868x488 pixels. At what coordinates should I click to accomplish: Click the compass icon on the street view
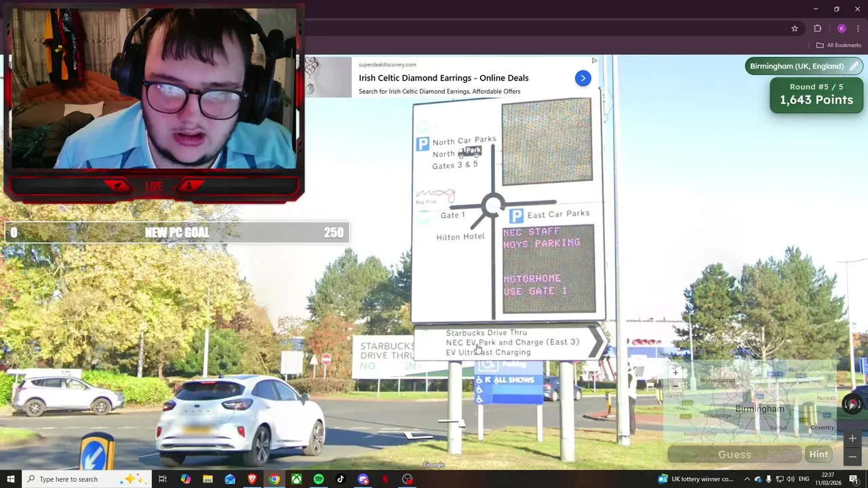(852, 404)
